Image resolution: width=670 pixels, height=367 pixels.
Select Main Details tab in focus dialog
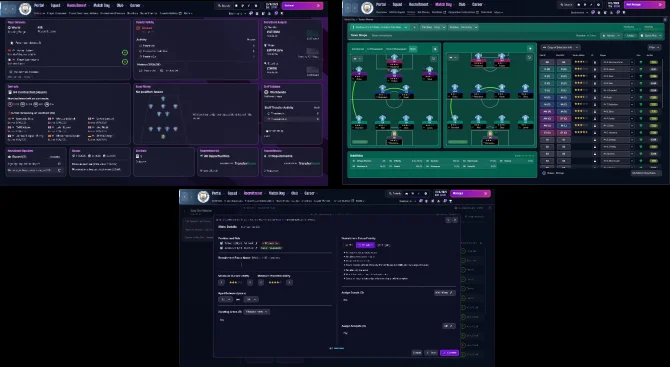click(227, 227)
